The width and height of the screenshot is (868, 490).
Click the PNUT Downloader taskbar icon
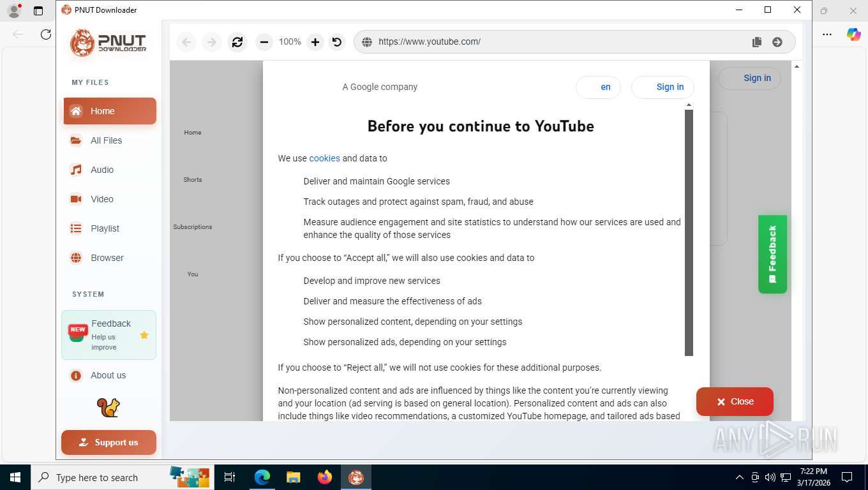(356, 477)
